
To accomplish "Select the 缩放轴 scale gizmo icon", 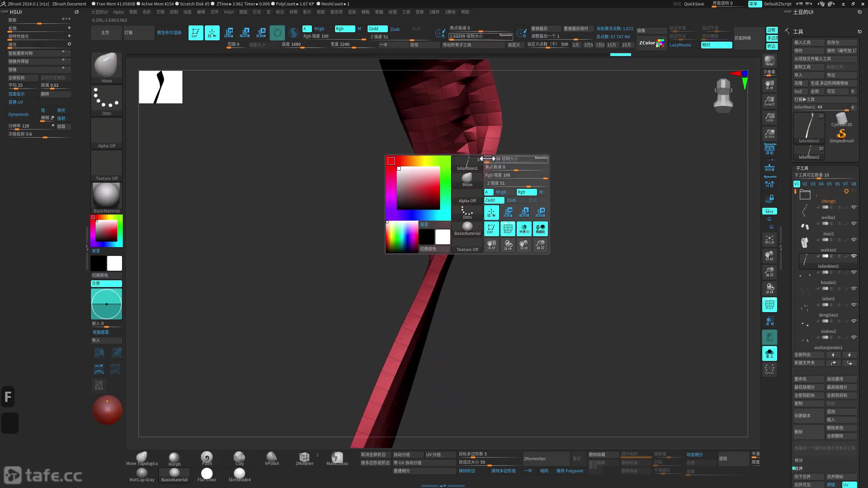I will [245, 33].
